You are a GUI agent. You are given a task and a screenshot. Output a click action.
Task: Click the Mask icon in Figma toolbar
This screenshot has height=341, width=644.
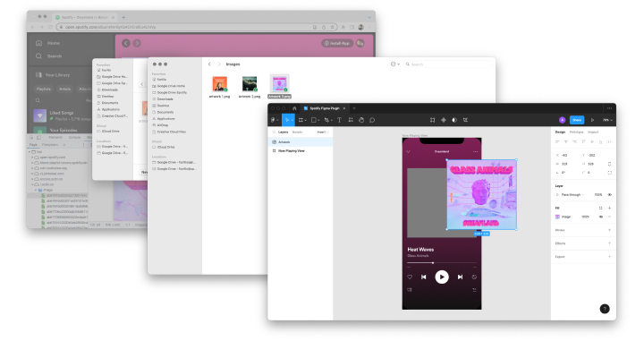454,120
